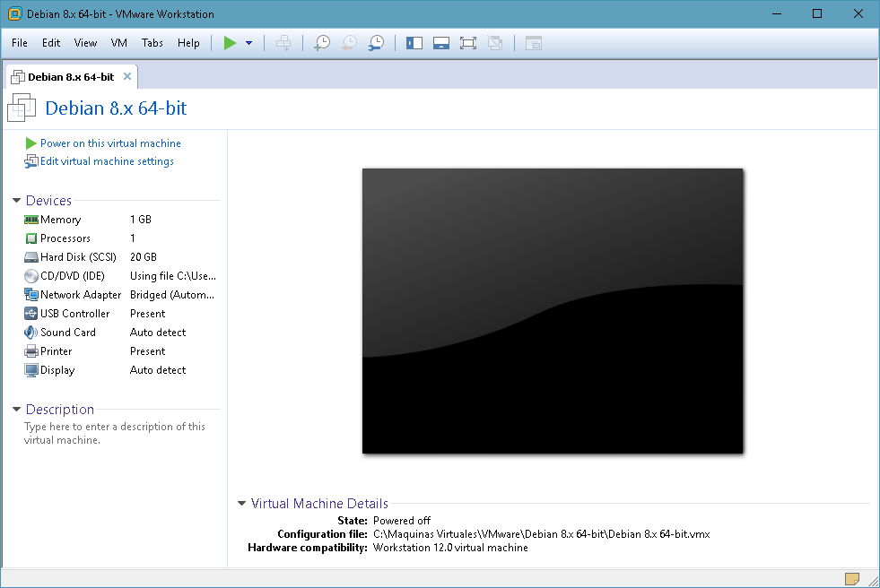Close the Debian 8.x 64-bit tab
The width and height of the screenshot is (880, 588).
pyautogui.click(x=127, y=77)
